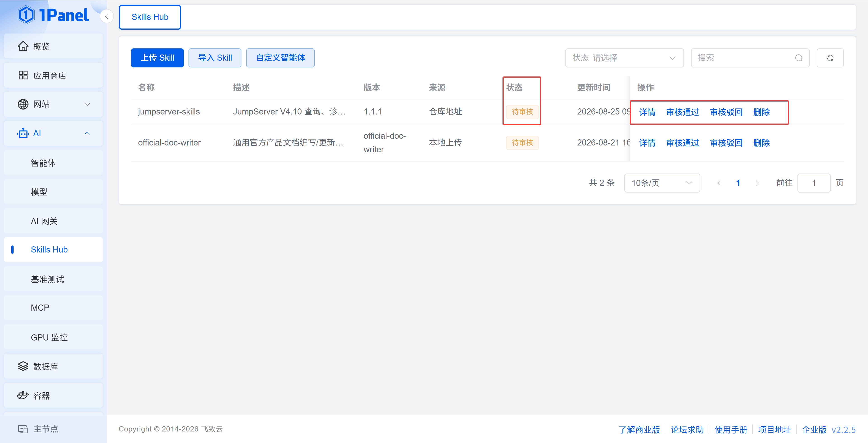This screenshot has height=443, width=868.
Task: Click the 1.1.1 version cell
Action: coord(373,112)
